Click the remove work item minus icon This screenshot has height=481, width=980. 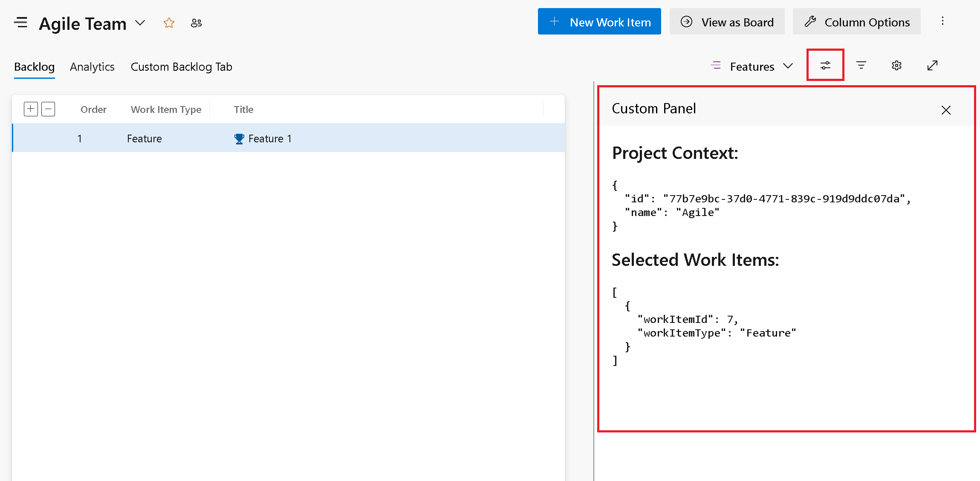click(x=48, y=109)
